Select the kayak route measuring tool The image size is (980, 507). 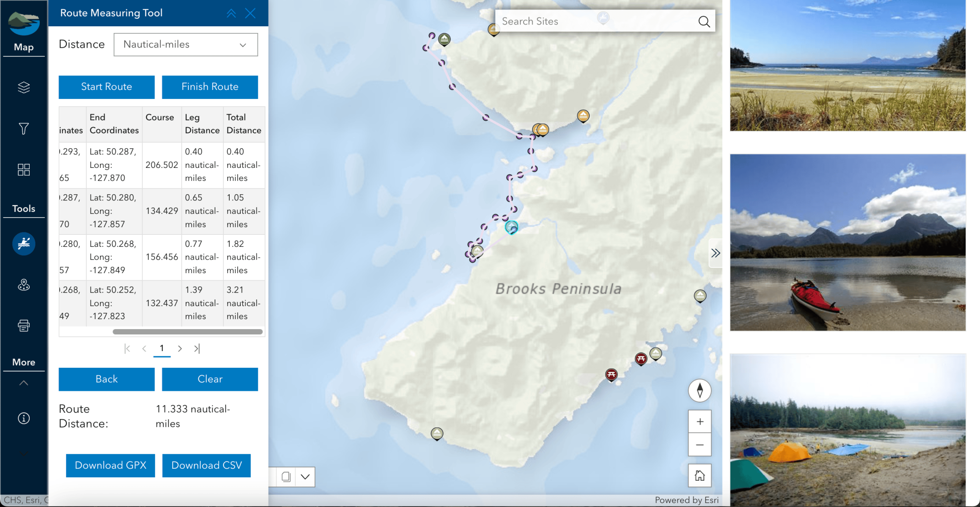(x=23, y=244)
